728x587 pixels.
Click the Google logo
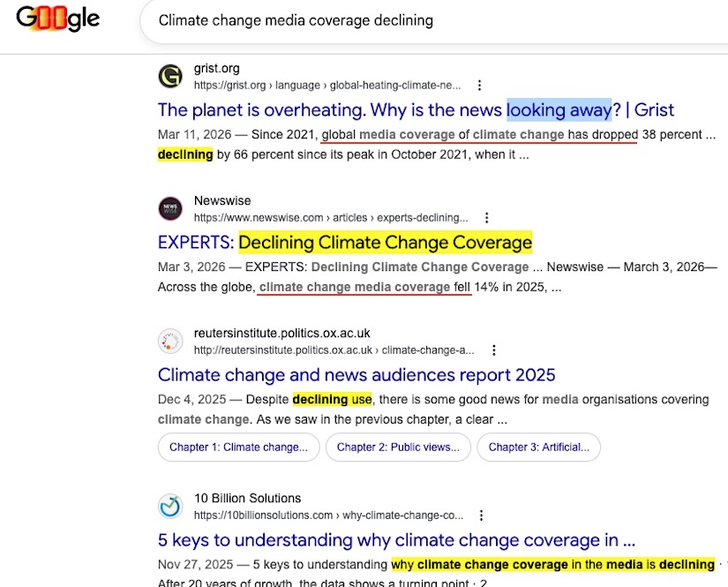tap(58, 19)
